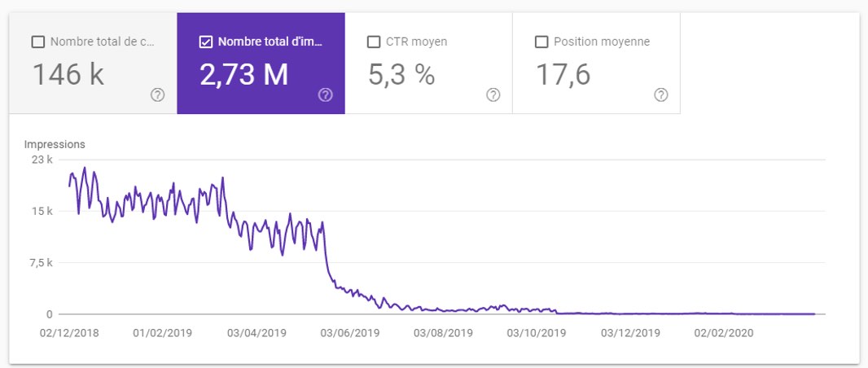
Task: Click the 01/02/2019 date label
Action: 163,333
